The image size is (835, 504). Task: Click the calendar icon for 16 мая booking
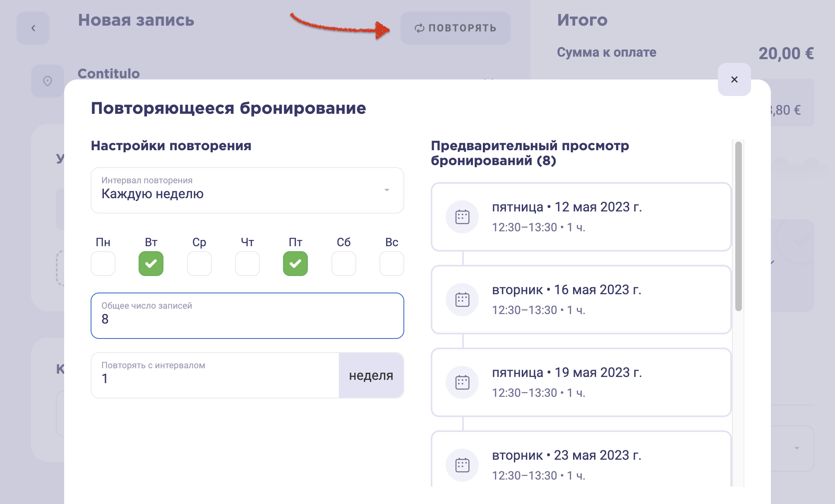point(462,300)
